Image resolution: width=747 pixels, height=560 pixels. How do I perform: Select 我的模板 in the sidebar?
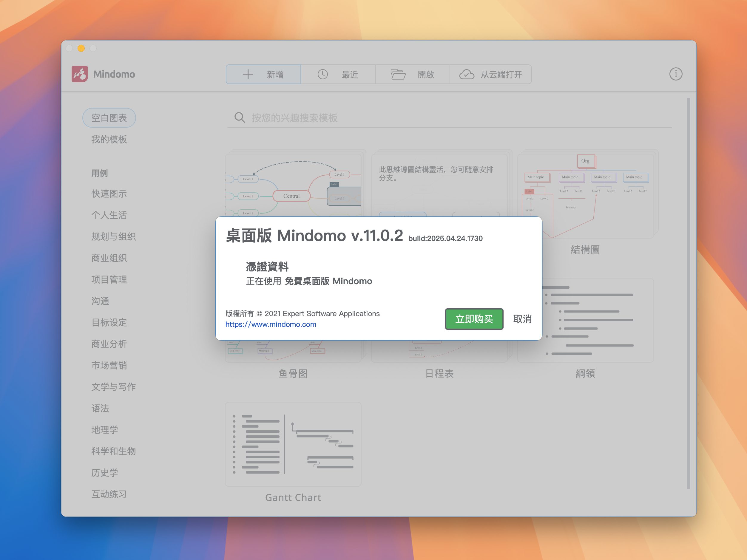109,140
